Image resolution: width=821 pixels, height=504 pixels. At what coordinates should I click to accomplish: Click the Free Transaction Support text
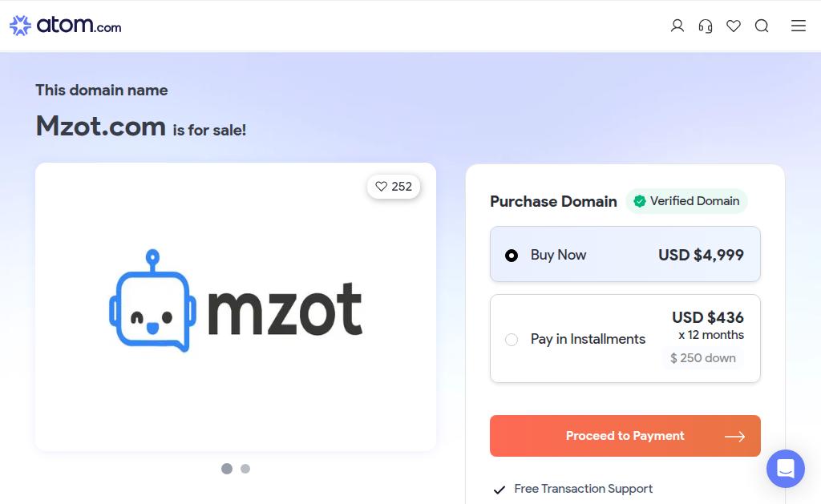pos(584,489)
